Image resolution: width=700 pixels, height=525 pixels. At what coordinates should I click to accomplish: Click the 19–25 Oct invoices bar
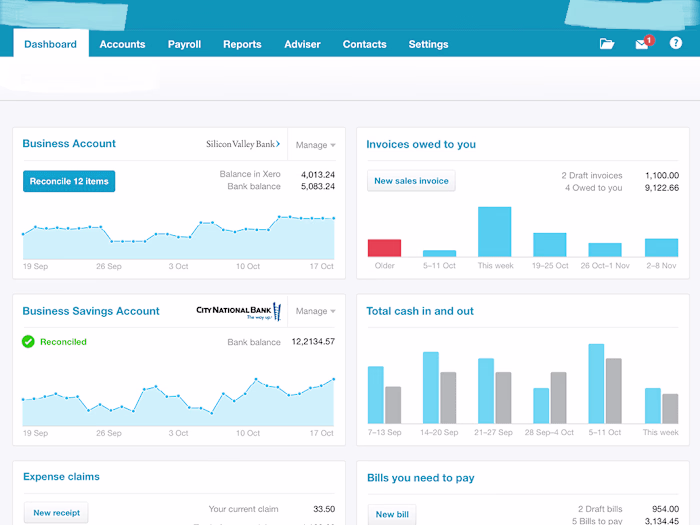(x=550, y=245)
